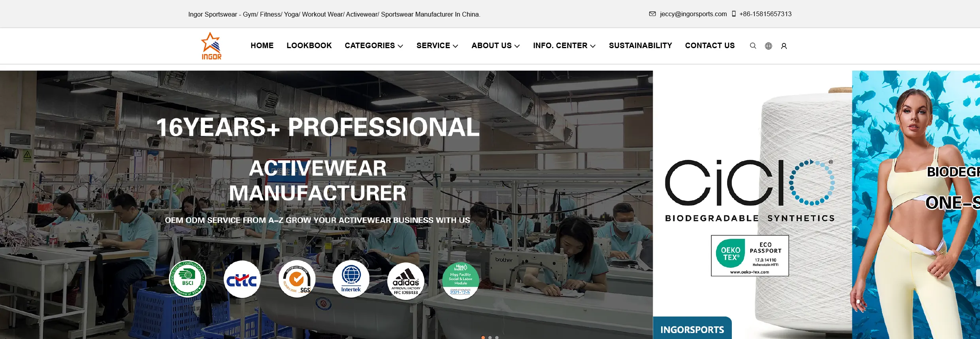
Task: Go to the Lookbook page
Action: 309,46
